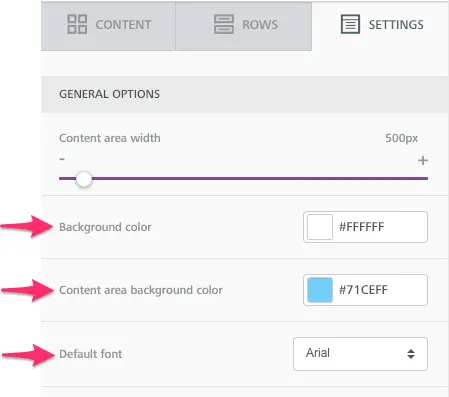This screenshot has width=449, height=397.
Task: Click the Content tab grid icon
Action: point(77,24)
